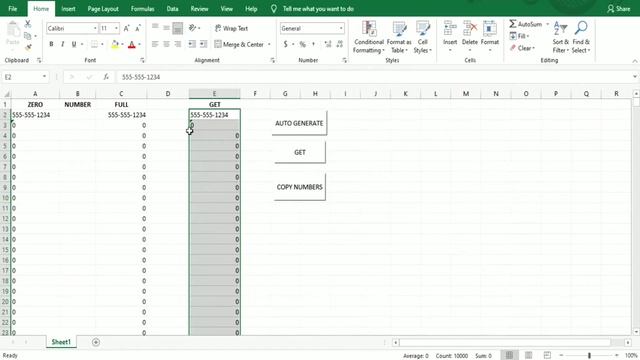Open the font size dropdown
This screenshot has width=640, height=360.
tap(116, 28)
